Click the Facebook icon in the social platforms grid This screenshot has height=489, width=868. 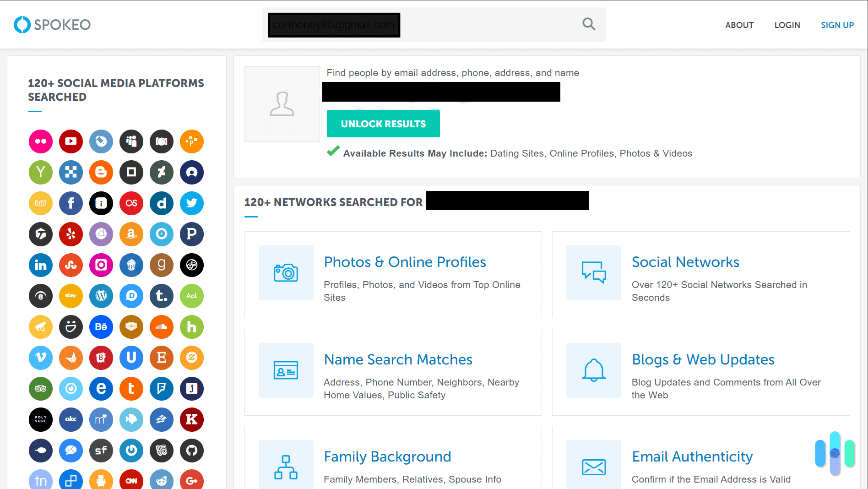(71, 203)
